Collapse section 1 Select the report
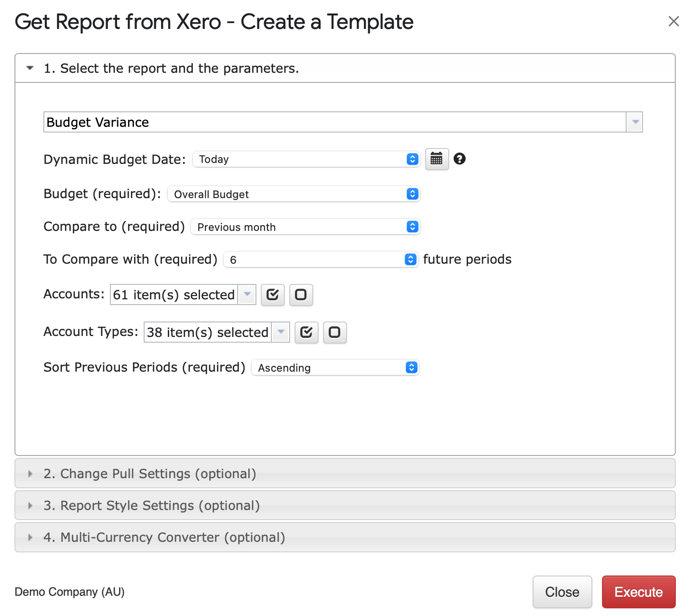697x616 pixels. point(345,68)
